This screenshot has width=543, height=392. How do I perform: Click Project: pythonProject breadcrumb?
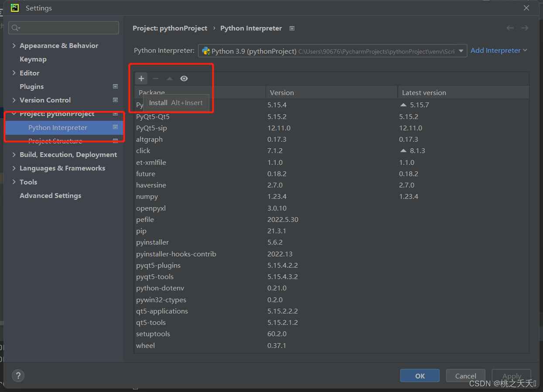coord(170,28)
